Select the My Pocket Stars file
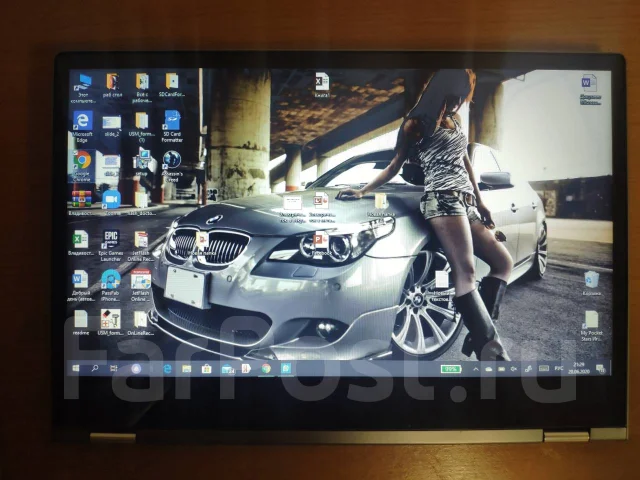640x480 pixels. pos(591,325)
